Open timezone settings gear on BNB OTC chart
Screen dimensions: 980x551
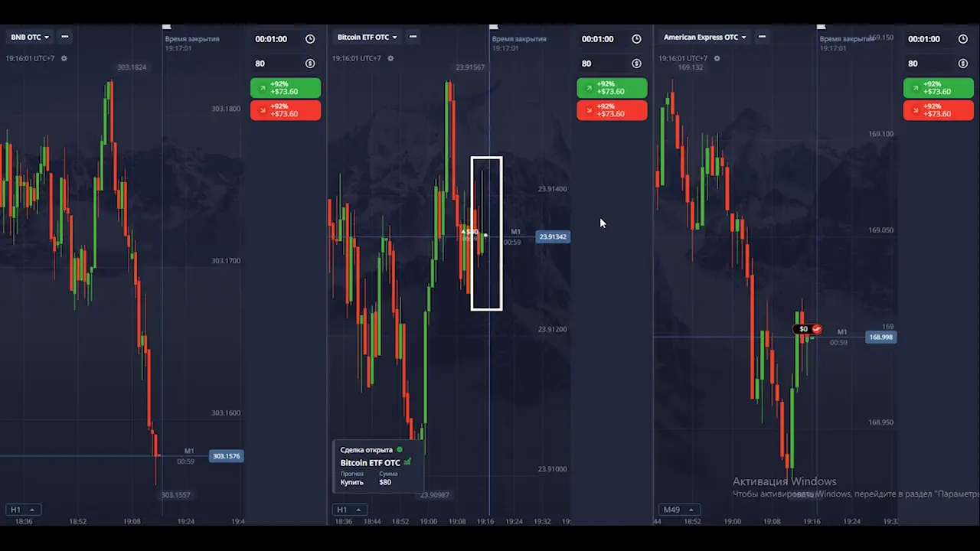click(64, 58)
